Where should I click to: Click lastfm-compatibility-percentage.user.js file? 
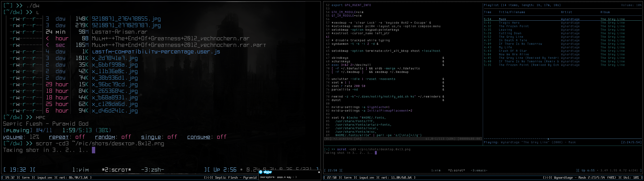coord(156,52)
